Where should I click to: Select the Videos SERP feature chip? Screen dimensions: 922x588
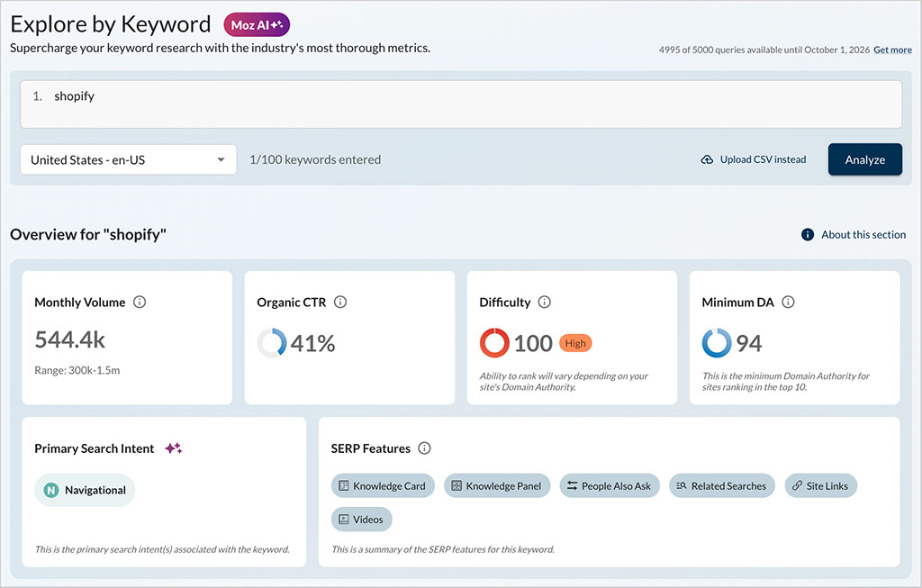point(362,520)
